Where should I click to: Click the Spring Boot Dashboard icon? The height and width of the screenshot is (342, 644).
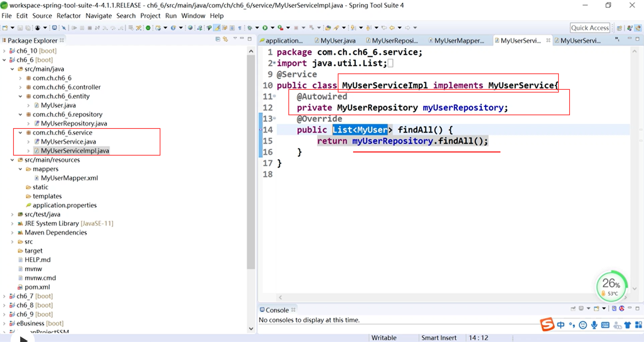148,28
